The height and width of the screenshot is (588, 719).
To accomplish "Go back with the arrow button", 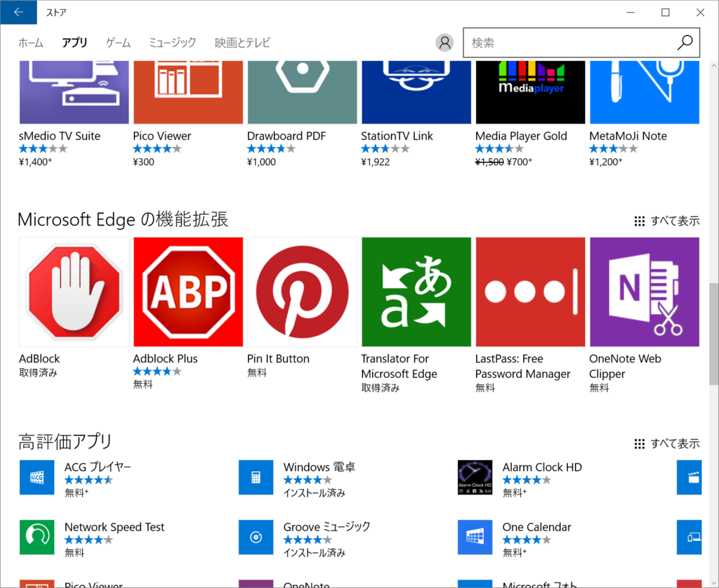I will pyautogui.click(x=19, y=13).
